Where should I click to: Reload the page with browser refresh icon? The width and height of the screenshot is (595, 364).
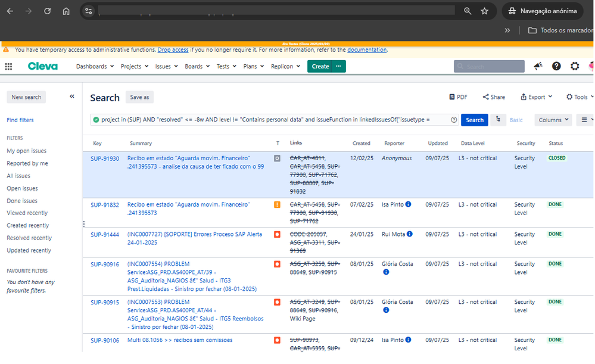[47, 11]
